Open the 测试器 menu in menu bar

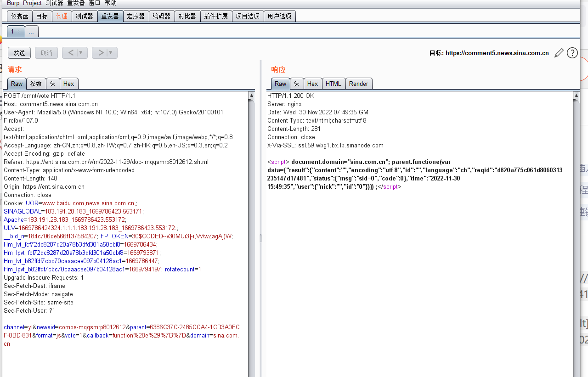pos(54,3)
